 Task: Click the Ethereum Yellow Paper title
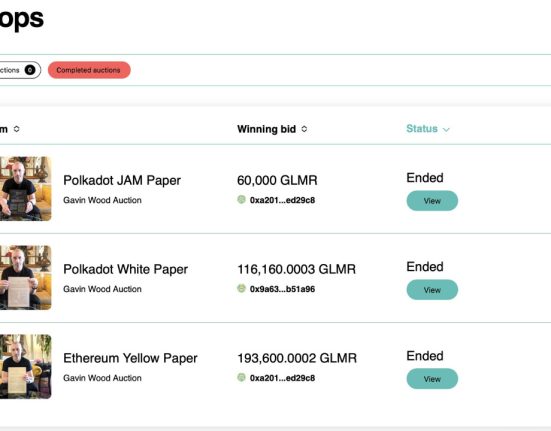click(130, 358)
